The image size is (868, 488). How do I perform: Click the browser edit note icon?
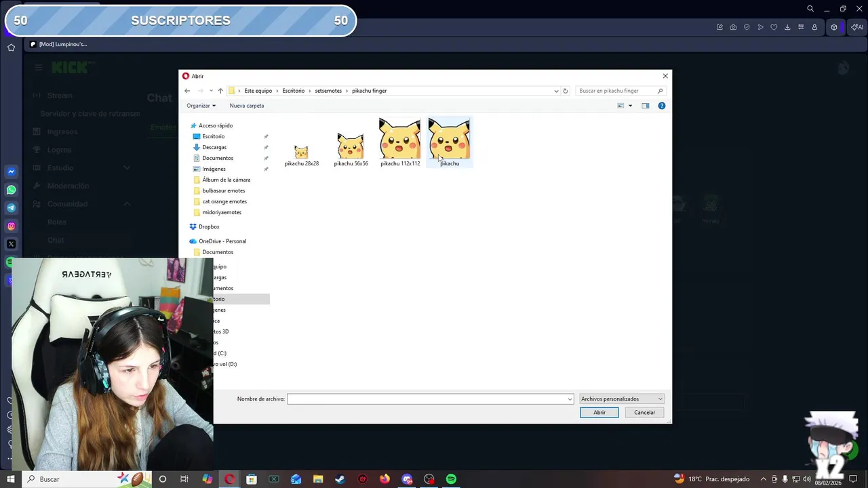(719, 27)
